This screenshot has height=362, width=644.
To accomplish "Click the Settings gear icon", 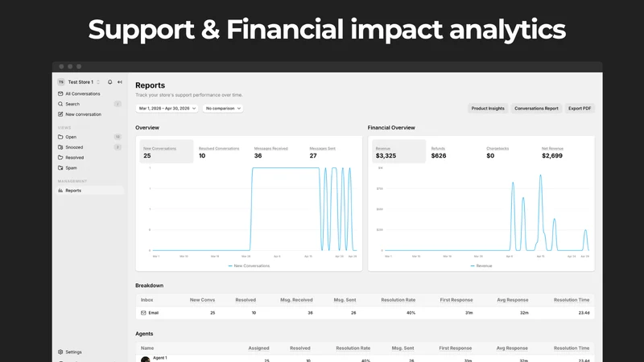I will pos(60,352).
